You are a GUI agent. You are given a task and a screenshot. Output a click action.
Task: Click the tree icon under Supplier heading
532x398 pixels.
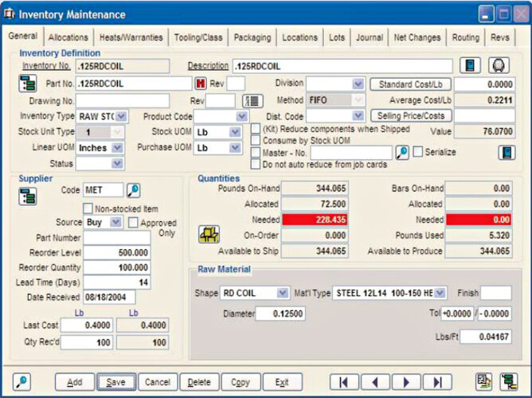(x=28, y=196)
